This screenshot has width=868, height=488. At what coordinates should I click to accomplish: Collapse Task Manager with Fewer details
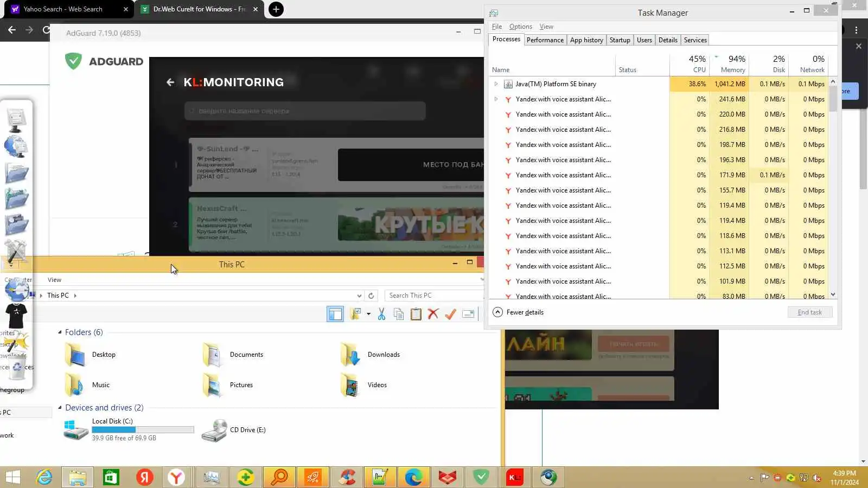(518, 312)
